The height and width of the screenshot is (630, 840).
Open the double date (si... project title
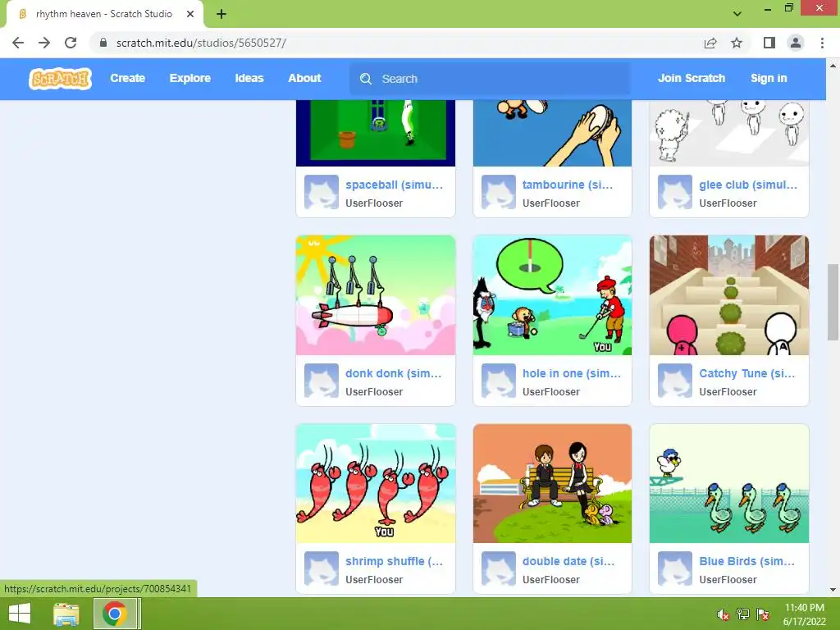(568, 561)
